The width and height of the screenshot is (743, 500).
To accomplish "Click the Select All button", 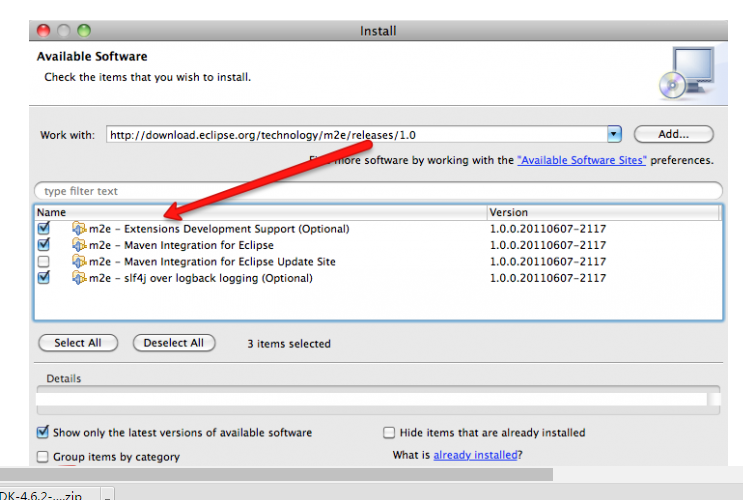I will pos(78,343).
